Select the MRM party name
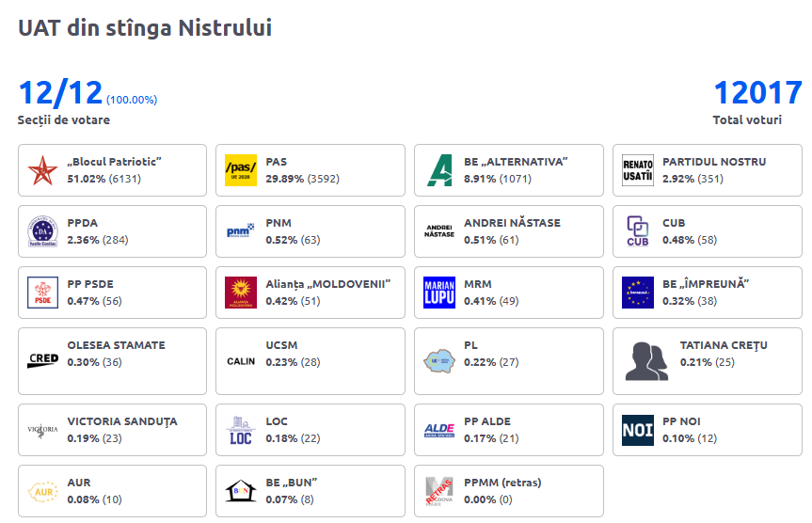The width and height of the screenshot is (812, 523). pyautogui.click(x=477, y=284)
